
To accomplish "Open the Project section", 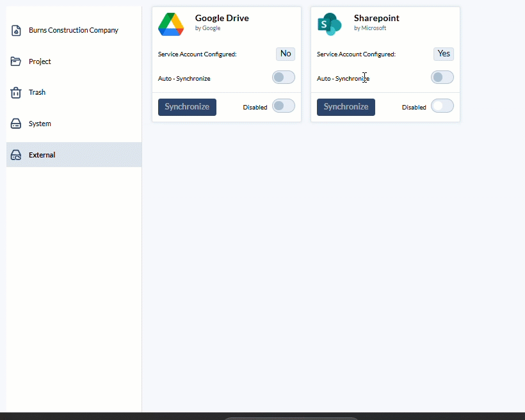I will pos(74,61).
